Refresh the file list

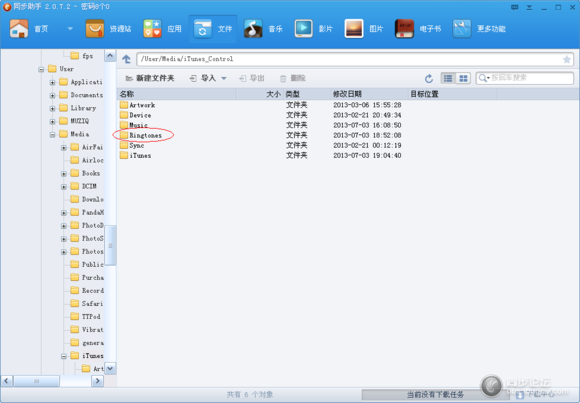[x=429, y=78]
